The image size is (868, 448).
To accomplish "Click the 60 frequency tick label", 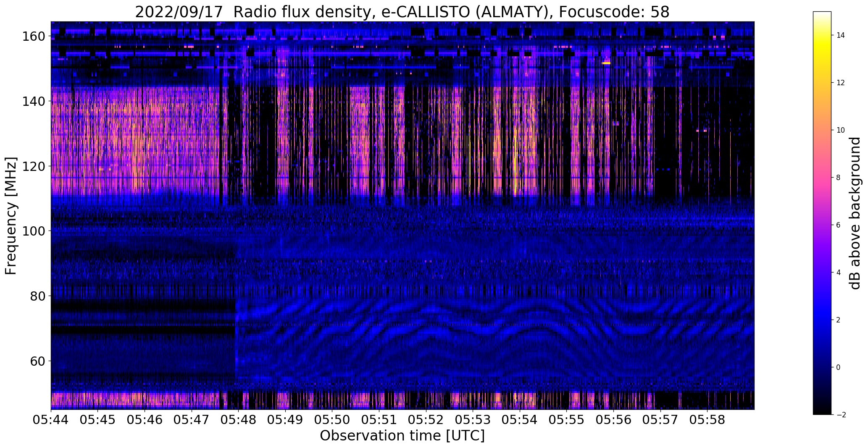I will click(x=37, y=361).
